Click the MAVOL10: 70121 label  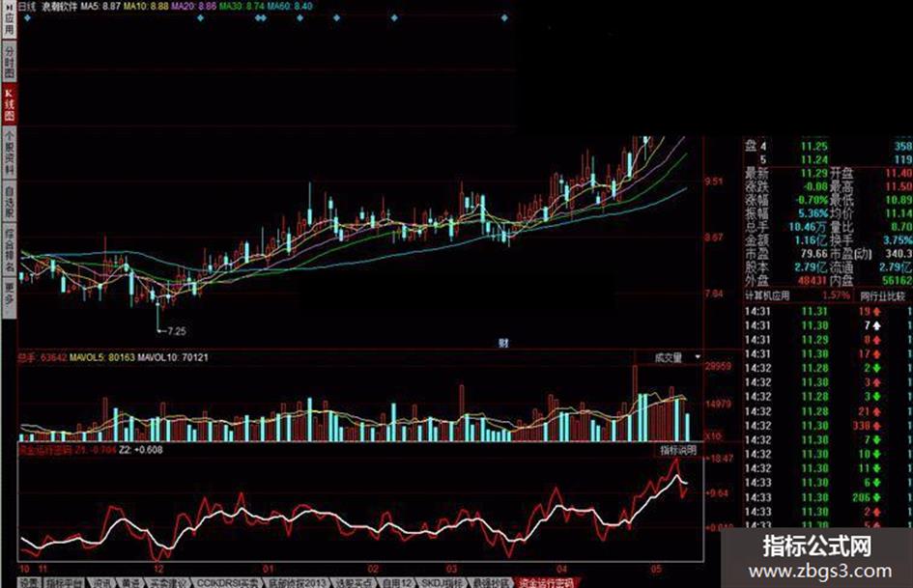coord(173,357)
